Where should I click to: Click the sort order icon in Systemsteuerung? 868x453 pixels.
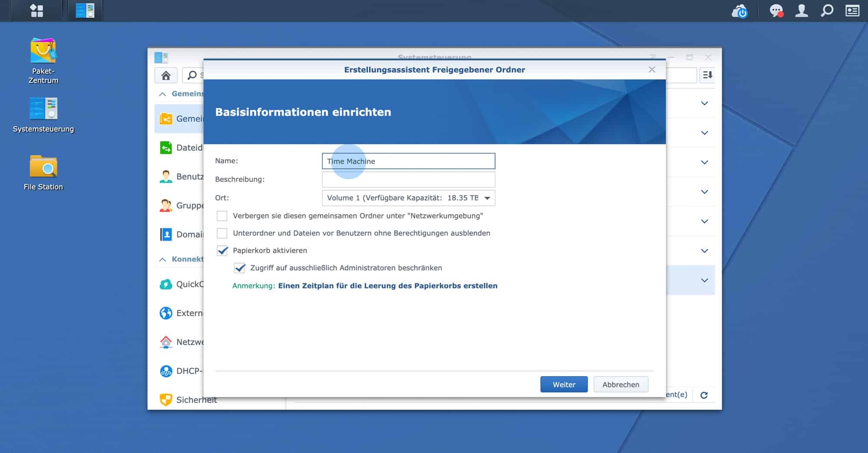tap(708, 75)
